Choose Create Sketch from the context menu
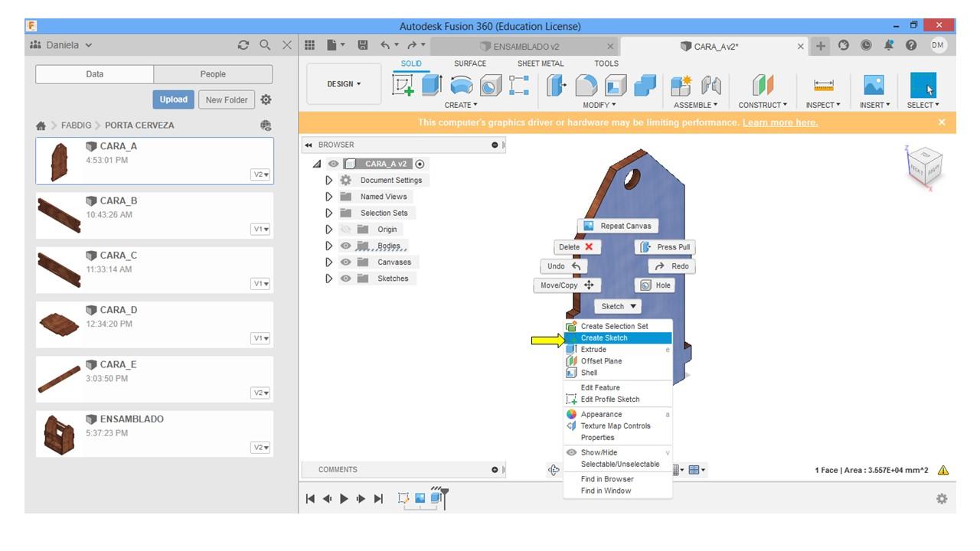 [x=618, y=338]
